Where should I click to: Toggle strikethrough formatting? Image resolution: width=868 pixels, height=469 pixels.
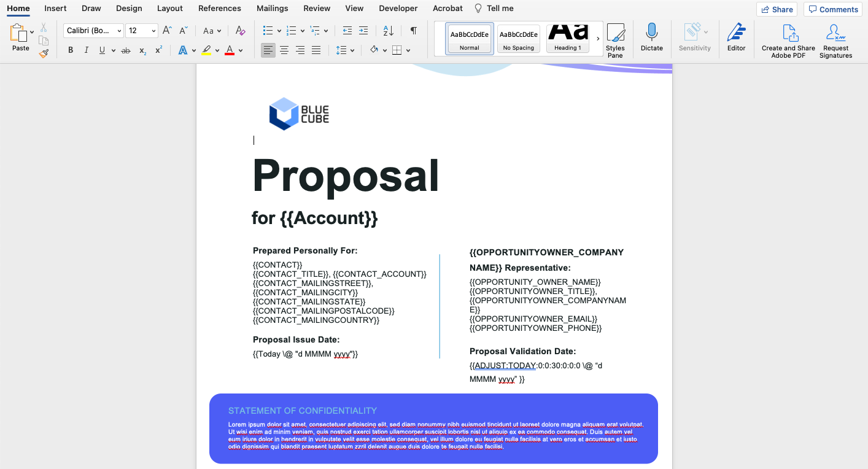click(126, 50)
